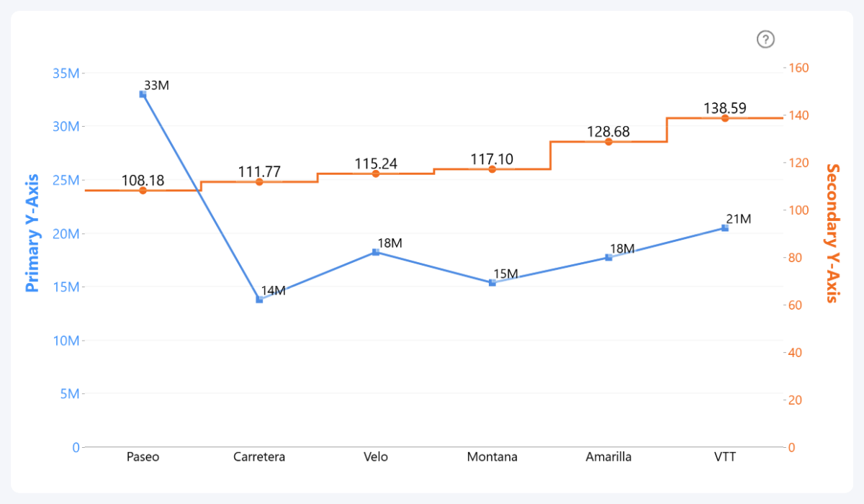This screenshot has width=864, height=504.
Task: Select the Paseo 33M blue data point
Action: click(x=143, y=94)
